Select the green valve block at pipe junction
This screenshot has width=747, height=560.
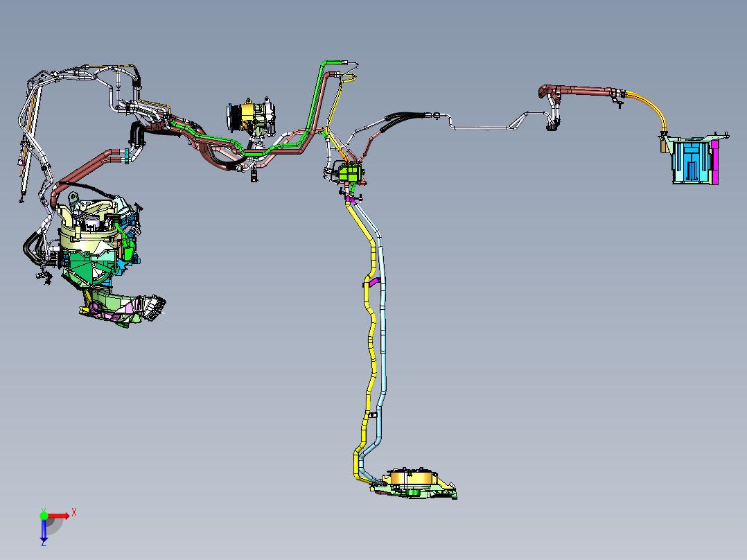tap(351, 172)
